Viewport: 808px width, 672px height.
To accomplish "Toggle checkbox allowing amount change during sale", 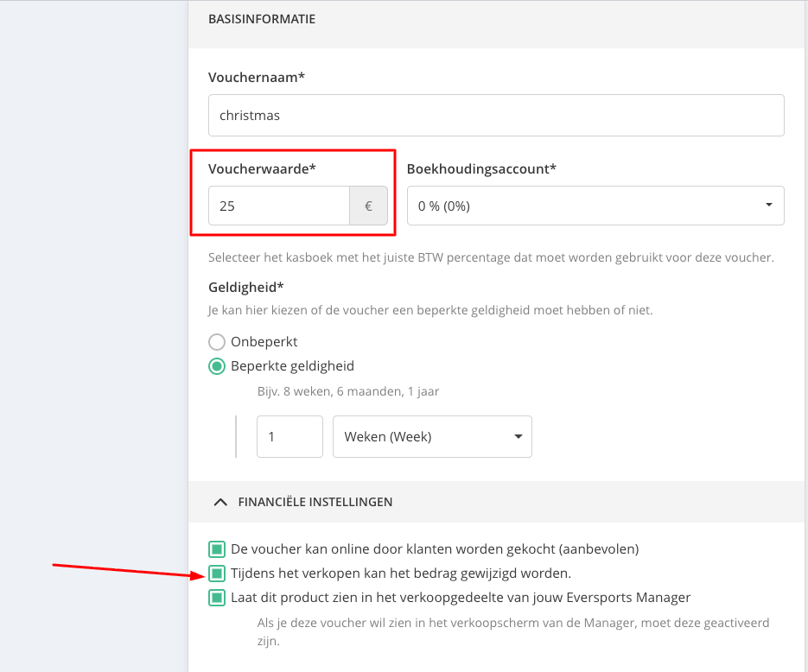I will [216, 573].
